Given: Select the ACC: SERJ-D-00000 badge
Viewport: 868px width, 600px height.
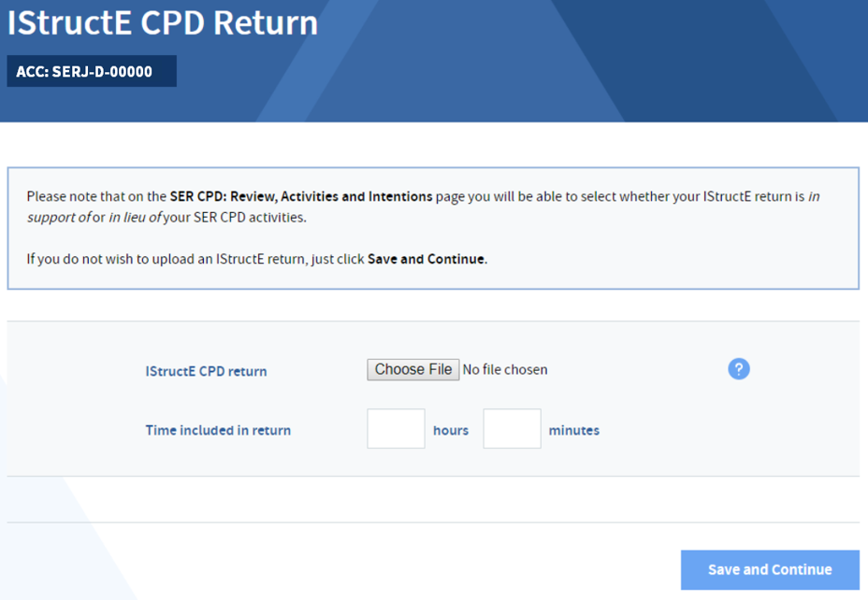Looking at the screenshot, I should [92, 71].
